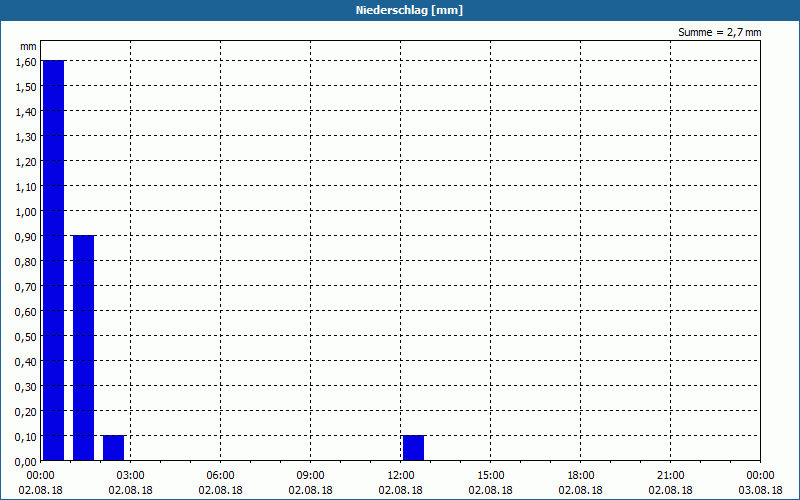Click the Summe = 2,7 mm label
Image resolution: width=800 pixels, height=500 pixels.
[x=719, y=32]
